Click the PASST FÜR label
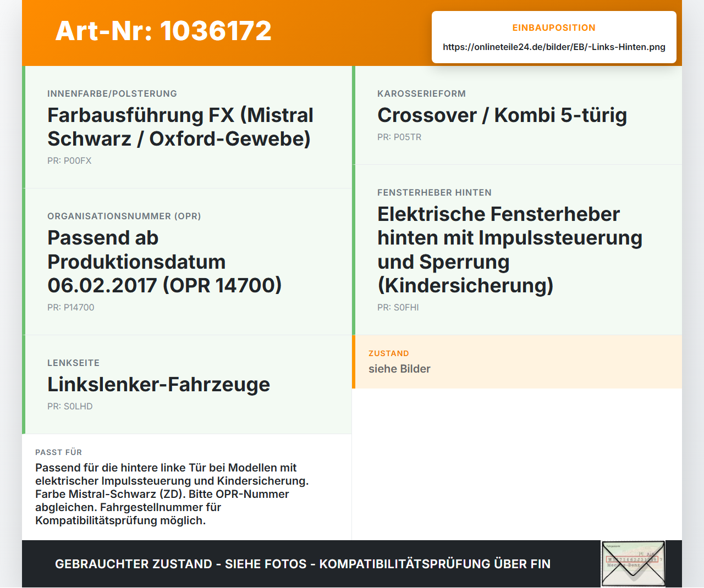Screen dimensions: 704x588 pos(59,452)
